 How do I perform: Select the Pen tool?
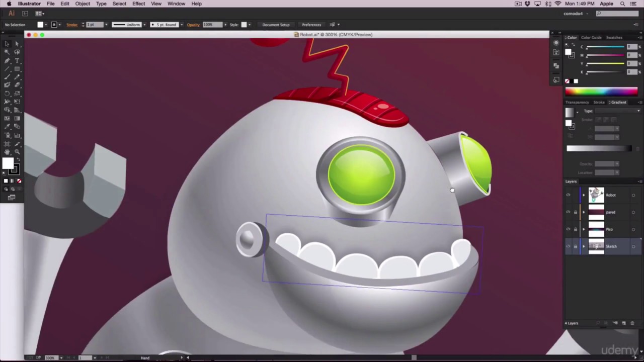pyautogui.click(x=7, y=60)
